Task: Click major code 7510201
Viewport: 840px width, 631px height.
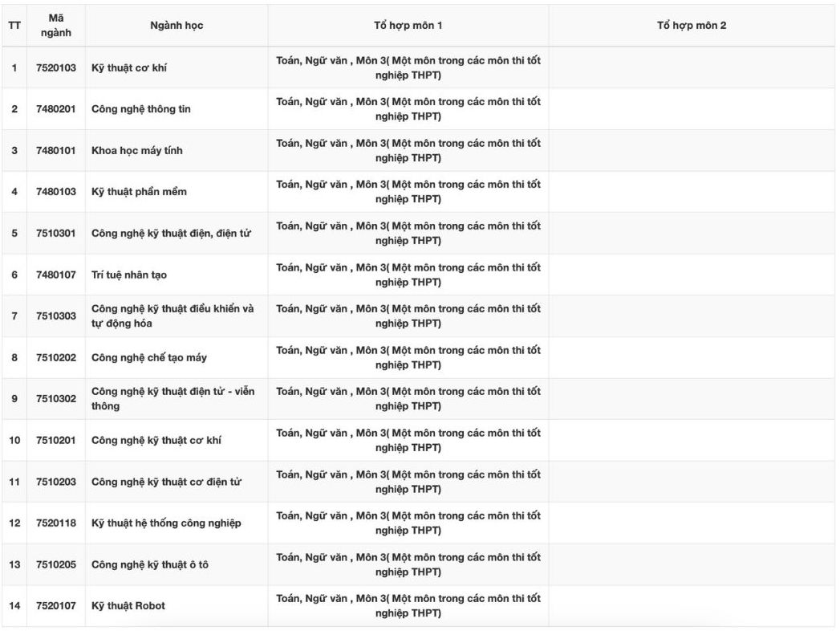Action: pos(56,441)
